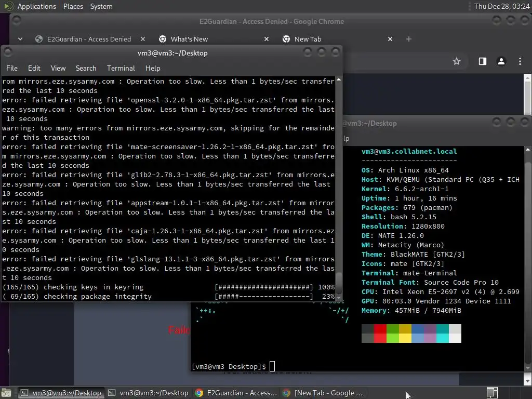Close the E2Guardian - Access Denied tab
The width and height of the screenshot is (532, 399).
tap(143, 39)
